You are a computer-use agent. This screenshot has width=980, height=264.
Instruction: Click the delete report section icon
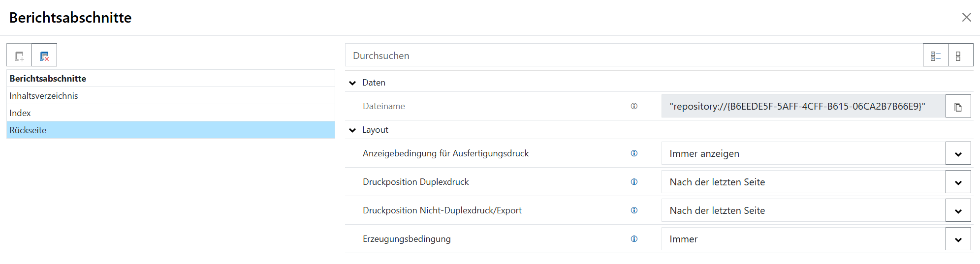44,56
